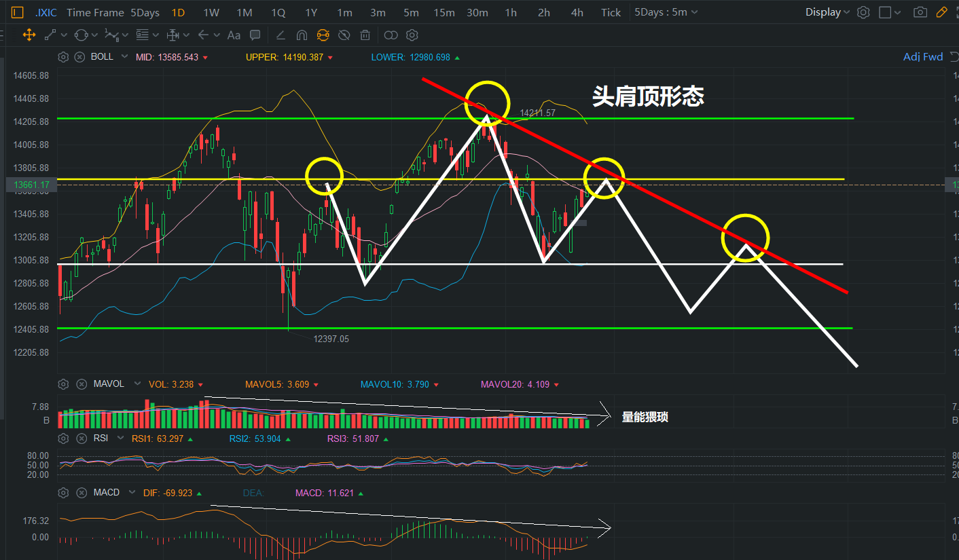This screenshot has width=959, height=560.
Task: Select the 2h interval
Action: pyautogui.click(x=544, y=12)
